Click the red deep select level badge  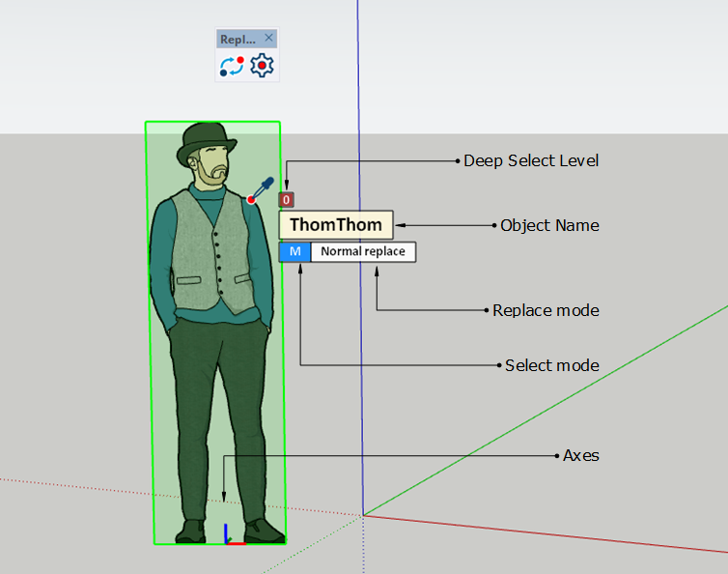pyautogui.click(x=286, y=200)
